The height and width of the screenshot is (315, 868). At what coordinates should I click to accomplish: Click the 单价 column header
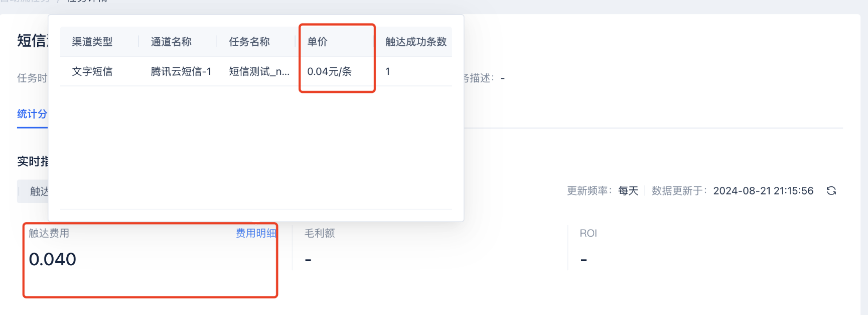click(317, 42)
